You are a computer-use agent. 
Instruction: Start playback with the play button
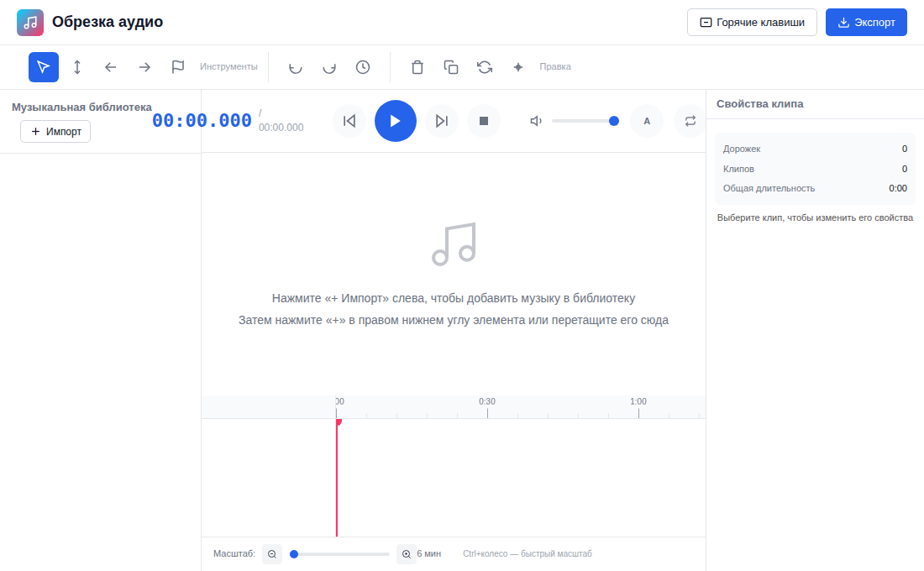pos(396,121)
